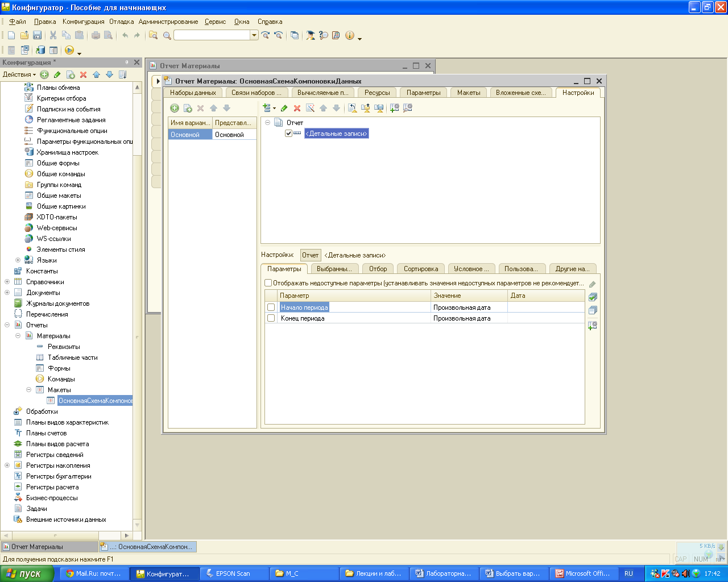Switch to the Наборы данных tab

pos(193,93)
